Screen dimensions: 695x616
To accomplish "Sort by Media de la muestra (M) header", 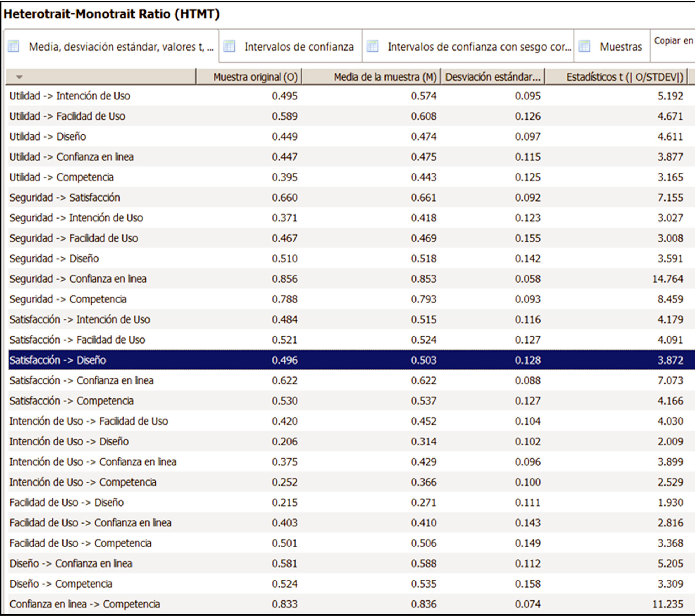I will coord(385,77).
